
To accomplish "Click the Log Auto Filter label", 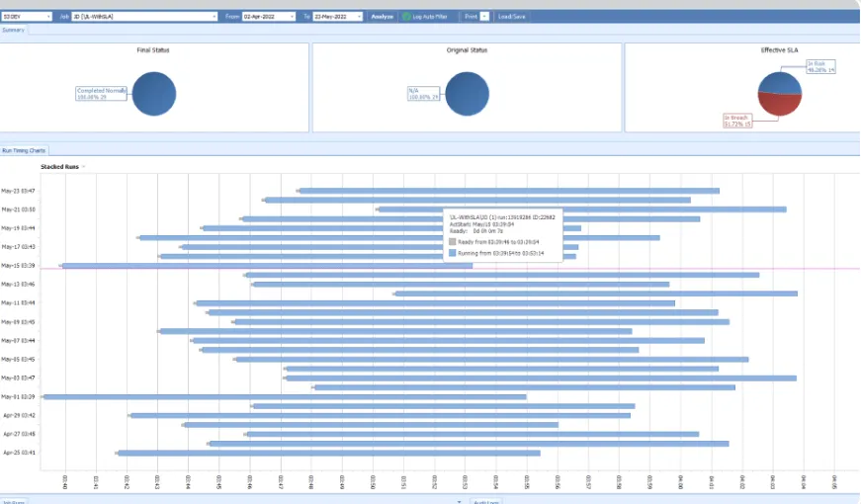I will tap(430, 17).
